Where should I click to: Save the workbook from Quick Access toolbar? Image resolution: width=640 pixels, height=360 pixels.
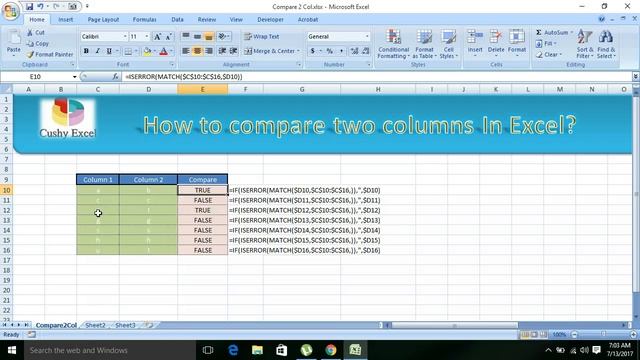point(29,7)
